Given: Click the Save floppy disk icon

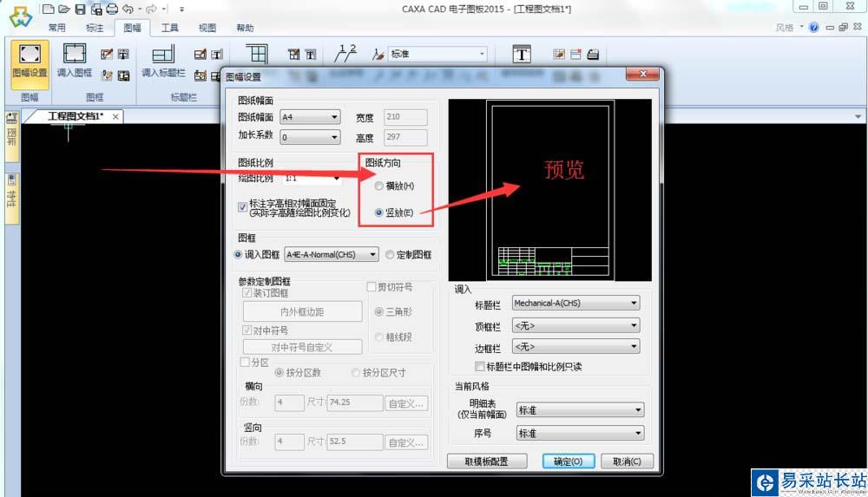Looking at the screenshot, I should click(80, 9).
